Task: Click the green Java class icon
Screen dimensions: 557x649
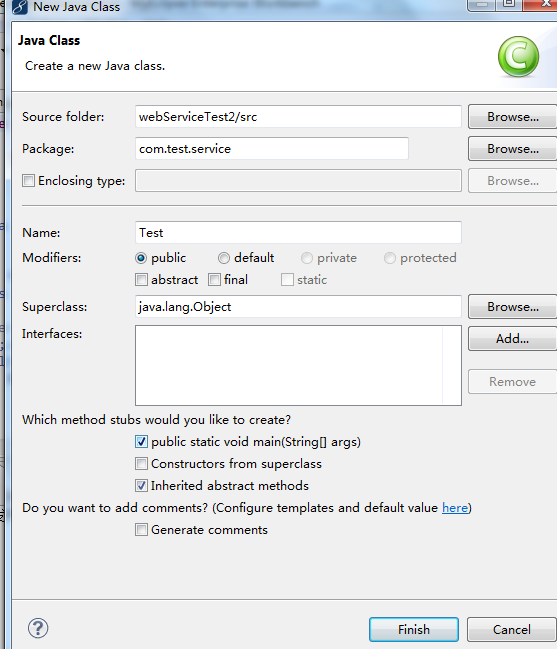Action: (518, 57)
